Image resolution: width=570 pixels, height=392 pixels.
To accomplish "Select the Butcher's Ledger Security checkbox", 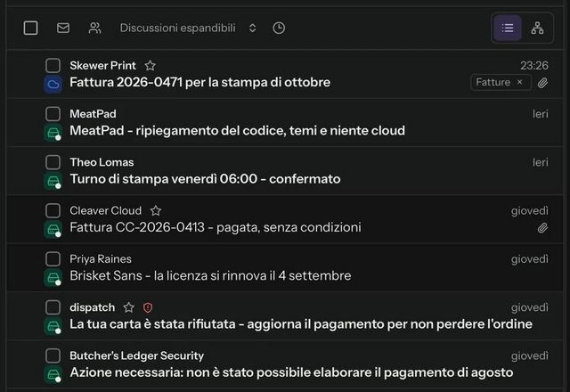I will click(53, 355).
